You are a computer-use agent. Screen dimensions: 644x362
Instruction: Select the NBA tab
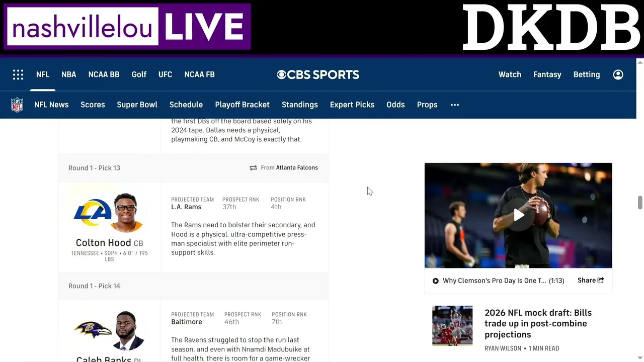[x=69, y=74]
